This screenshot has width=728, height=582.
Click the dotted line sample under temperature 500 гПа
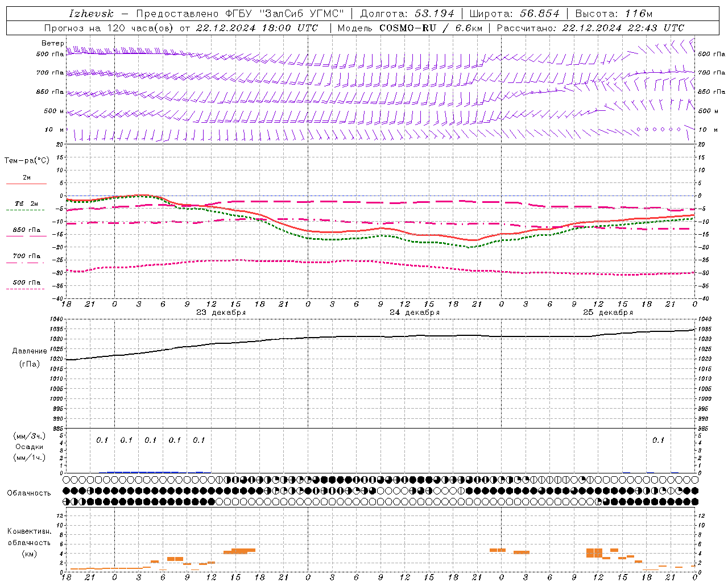[25, 289]
